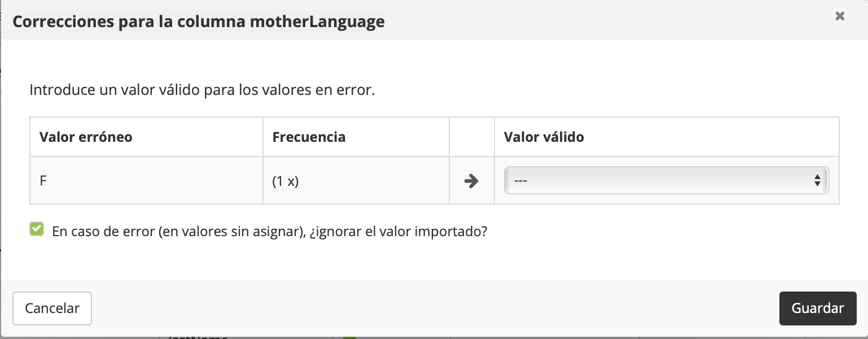Viewport: 868px width, 339px height.
Task: Open the Valor válido dropdown for F
Action: pos(666,181)
